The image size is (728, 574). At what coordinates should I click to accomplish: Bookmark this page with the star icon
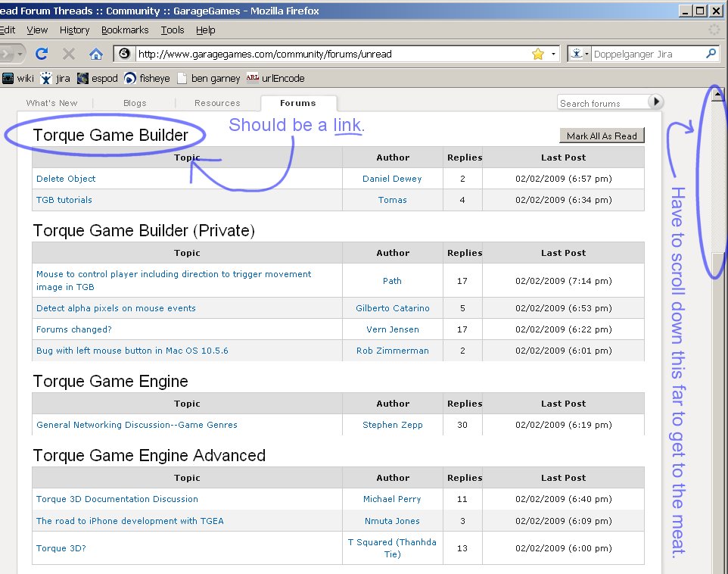click(x=538, y=54)
